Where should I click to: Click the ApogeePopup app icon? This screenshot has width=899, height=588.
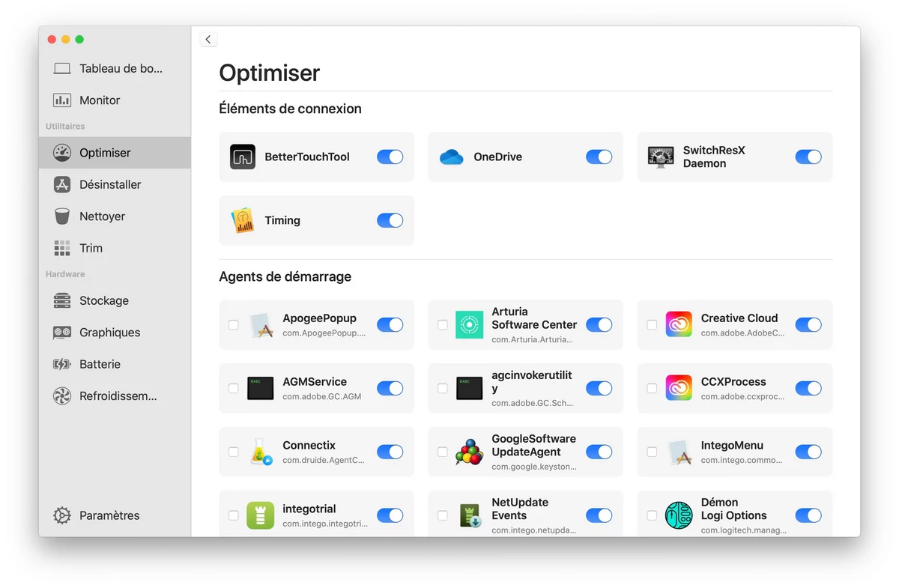(x=261, y=324)
